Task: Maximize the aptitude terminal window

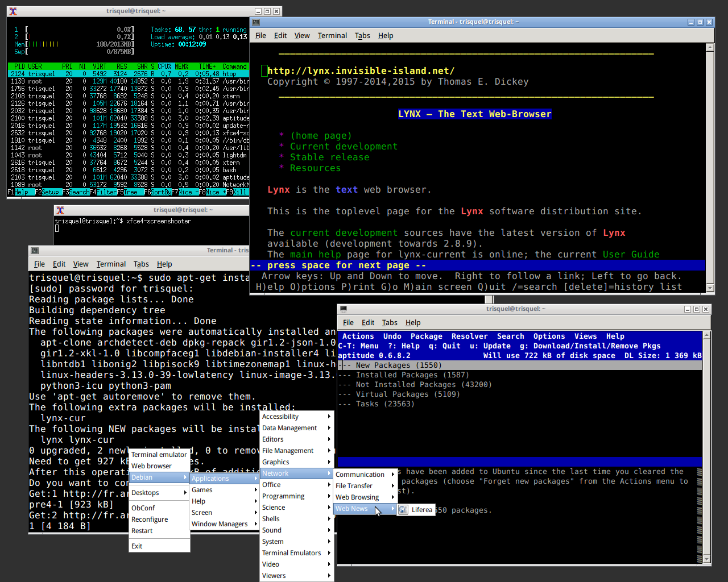Action: tap(697, 309)
